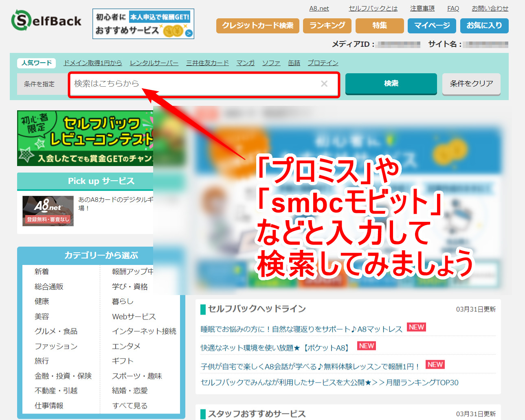525x420 pixels.
Task: Choose category ギフト
Action: (123, 361)
